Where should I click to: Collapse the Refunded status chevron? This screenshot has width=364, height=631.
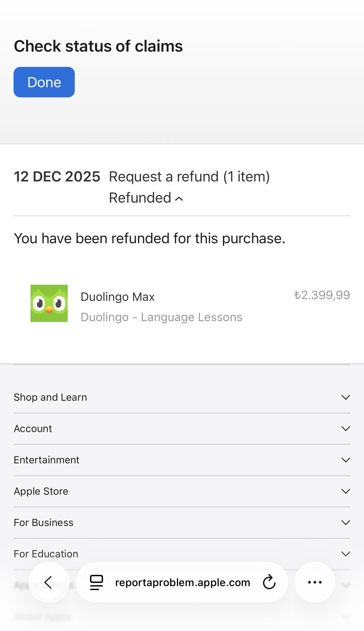[179, 199]
